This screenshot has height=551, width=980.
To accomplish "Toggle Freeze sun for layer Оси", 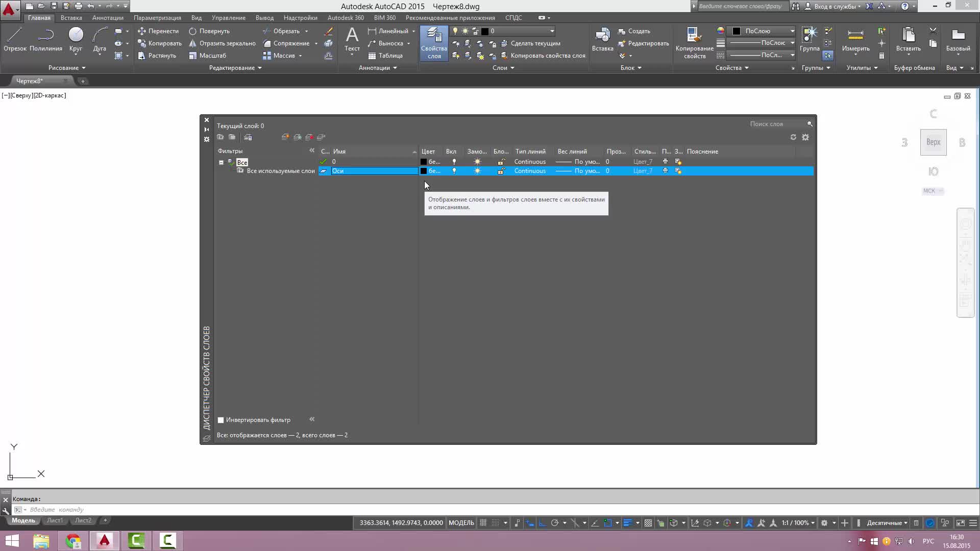I will [x=477, y=171].
